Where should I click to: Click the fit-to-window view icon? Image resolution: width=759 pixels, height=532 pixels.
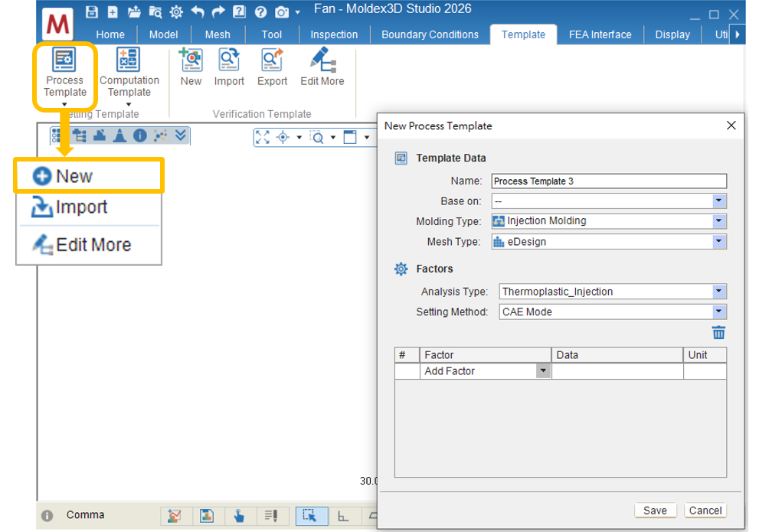[263, 137]
